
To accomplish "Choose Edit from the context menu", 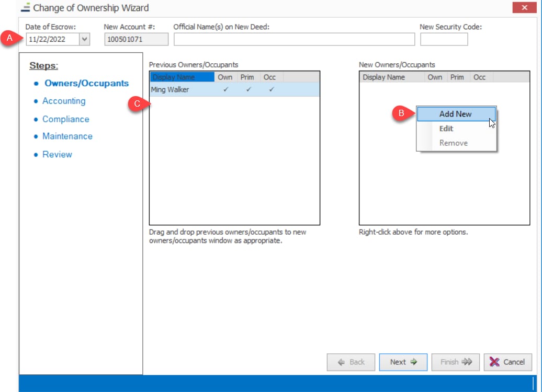I will pyautogui.click(x=456, y=129).
